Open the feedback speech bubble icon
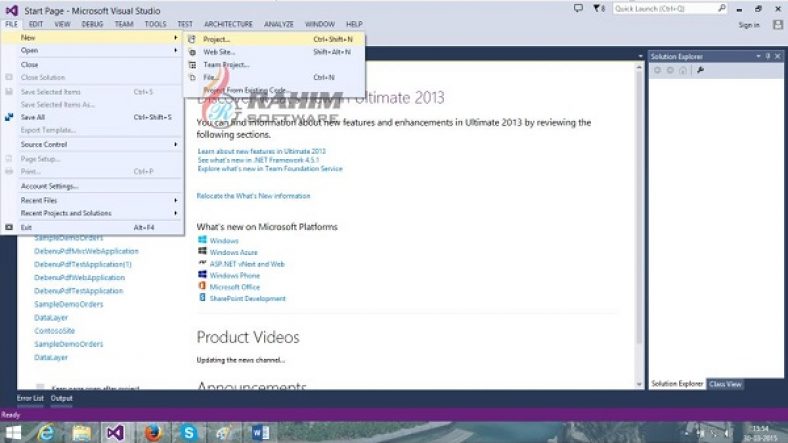 tap(578, 8)
